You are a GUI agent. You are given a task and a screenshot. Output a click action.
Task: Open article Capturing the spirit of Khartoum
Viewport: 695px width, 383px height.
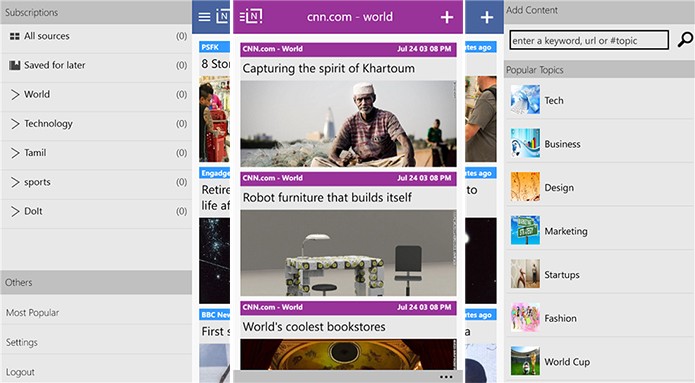pyautogui.click(x=328, y=68)
